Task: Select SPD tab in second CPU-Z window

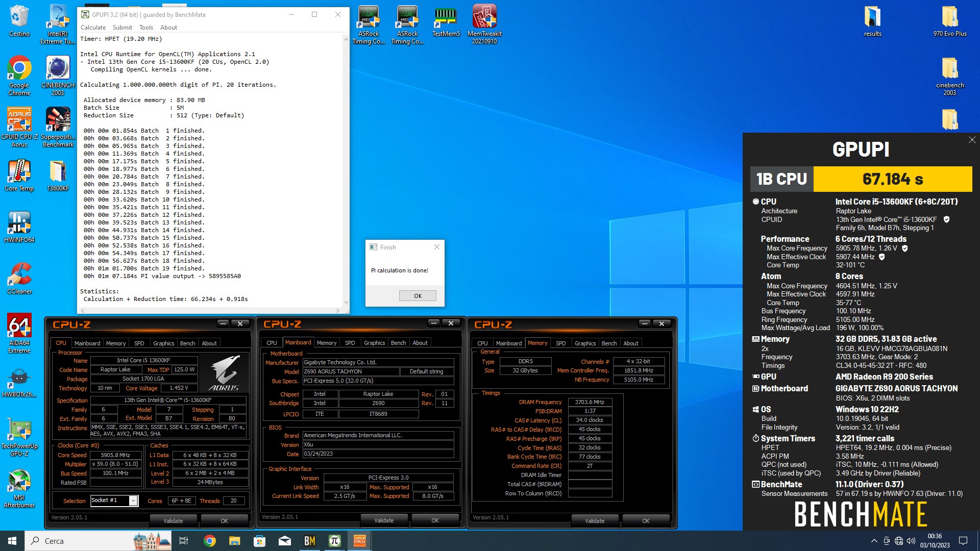Action: pyautogui.click(x=350, y=343)
